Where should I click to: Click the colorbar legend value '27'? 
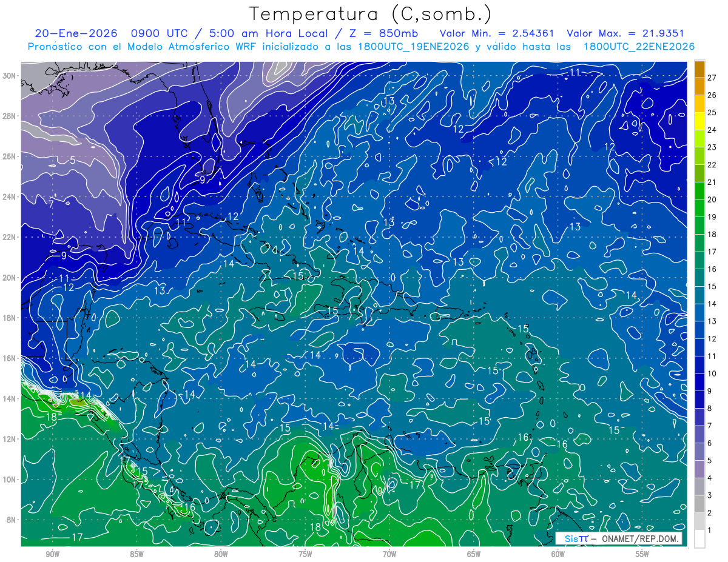point(712,78)
